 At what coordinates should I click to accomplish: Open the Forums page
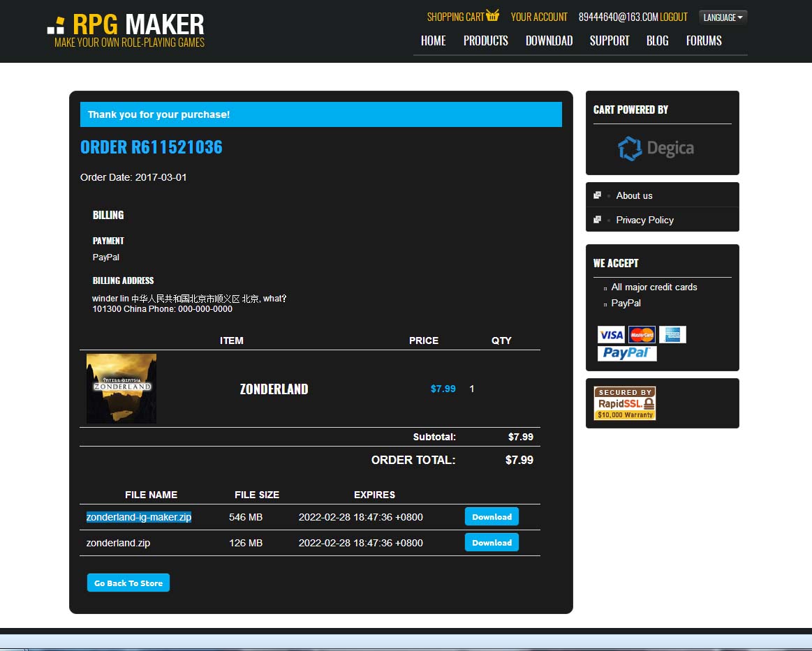coord(704,40)
